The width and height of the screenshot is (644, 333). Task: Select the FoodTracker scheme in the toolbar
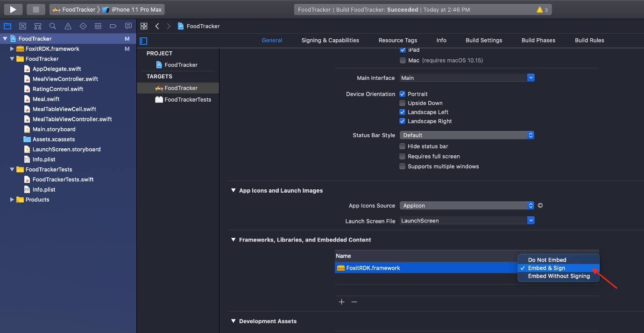[74, 9]
